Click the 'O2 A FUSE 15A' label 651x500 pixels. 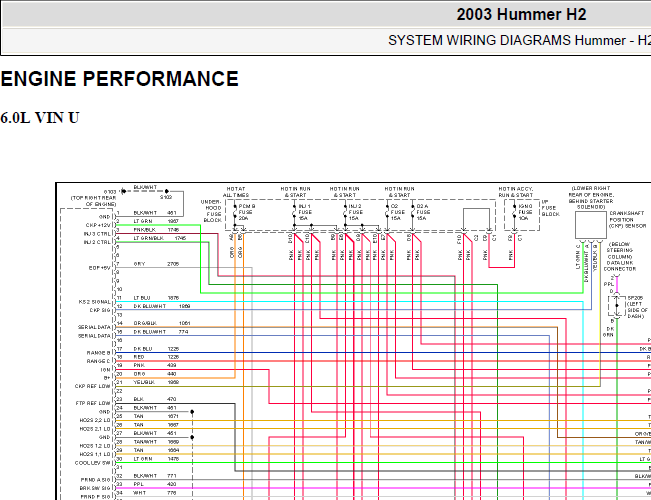tap(423, 212)
